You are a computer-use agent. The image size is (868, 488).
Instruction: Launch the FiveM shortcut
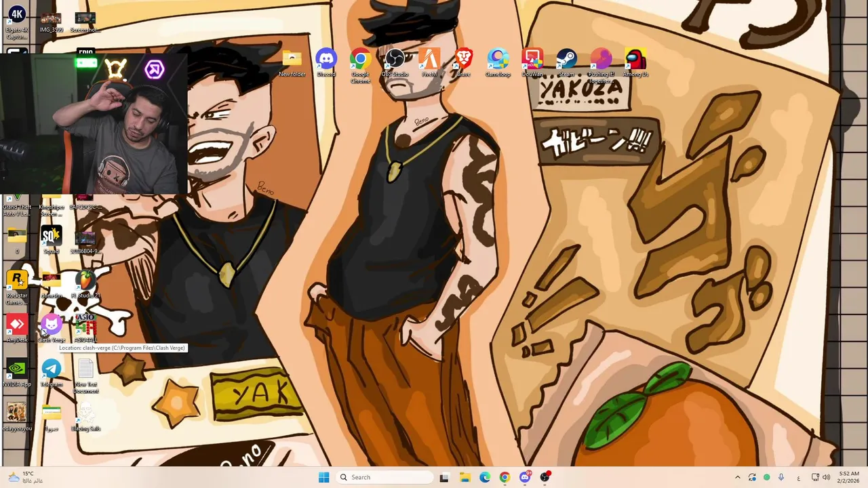click(x=429, y=64)
